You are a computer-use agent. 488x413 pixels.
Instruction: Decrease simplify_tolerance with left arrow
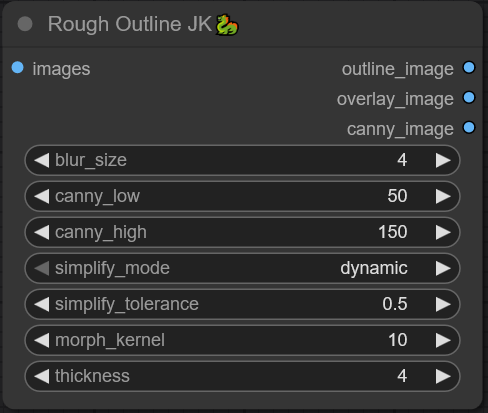coord(42,304)
